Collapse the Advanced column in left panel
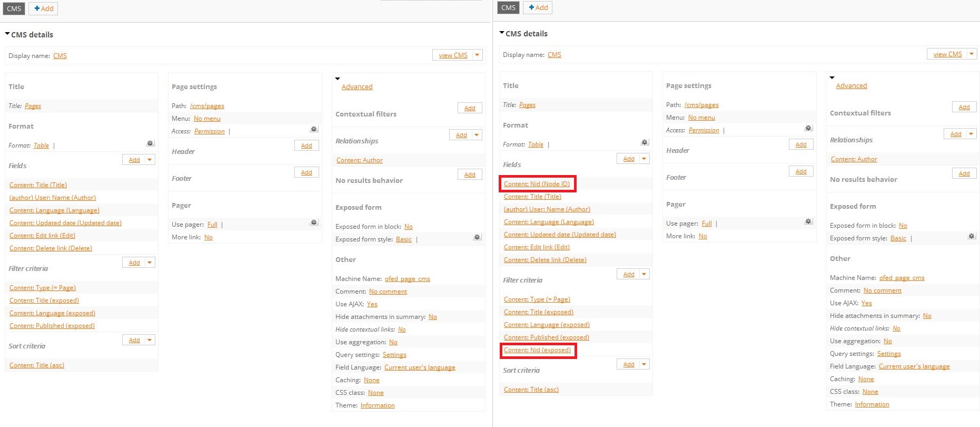Screen dimensions: 980x427 338,79
